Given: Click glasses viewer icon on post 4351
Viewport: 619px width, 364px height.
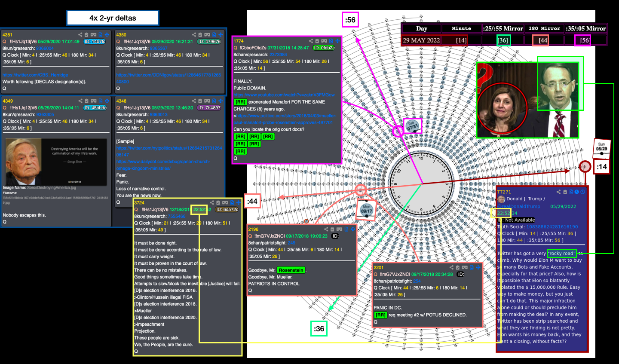Looking at the screenshot, I should pos(93,35).
